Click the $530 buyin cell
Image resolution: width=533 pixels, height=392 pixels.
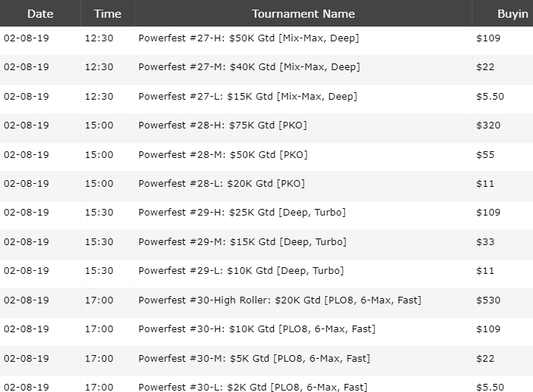tap(488, 300)
